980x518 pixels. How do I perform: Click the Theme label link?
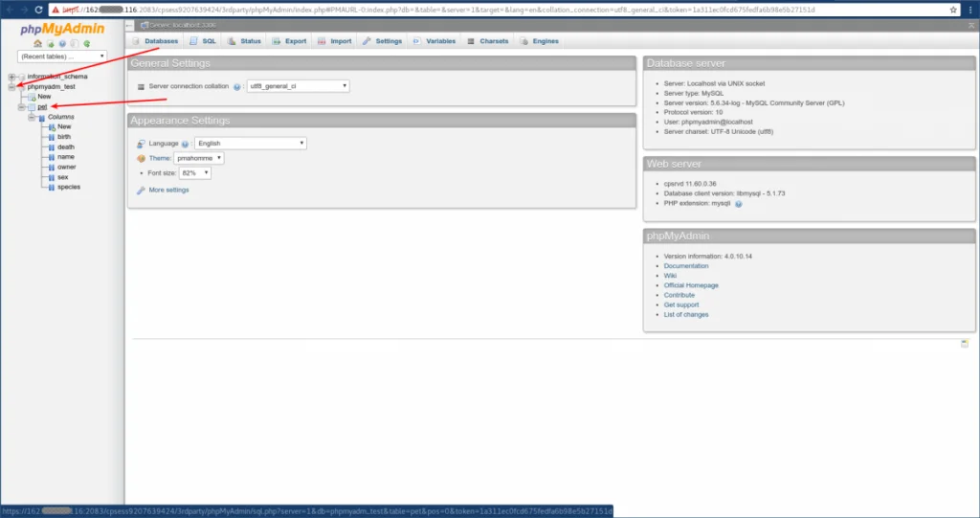(160, 158)
